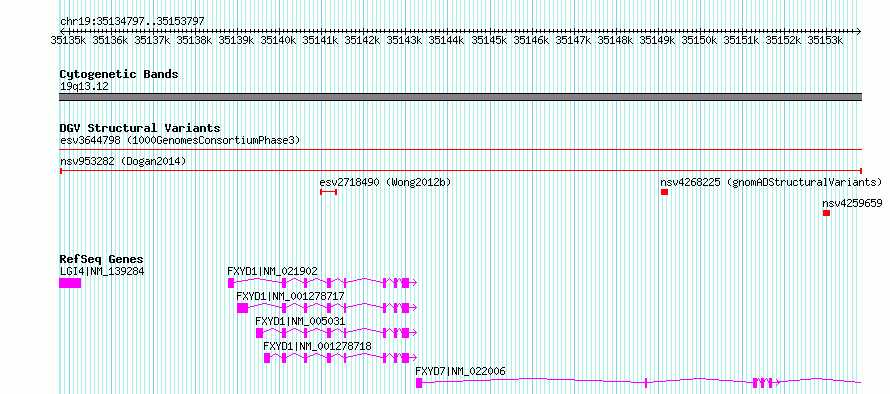Viewport: 890px width, 394px height.
Task: Click the esv2718490 (Wong2012b) label
Action: click(385, 182)
